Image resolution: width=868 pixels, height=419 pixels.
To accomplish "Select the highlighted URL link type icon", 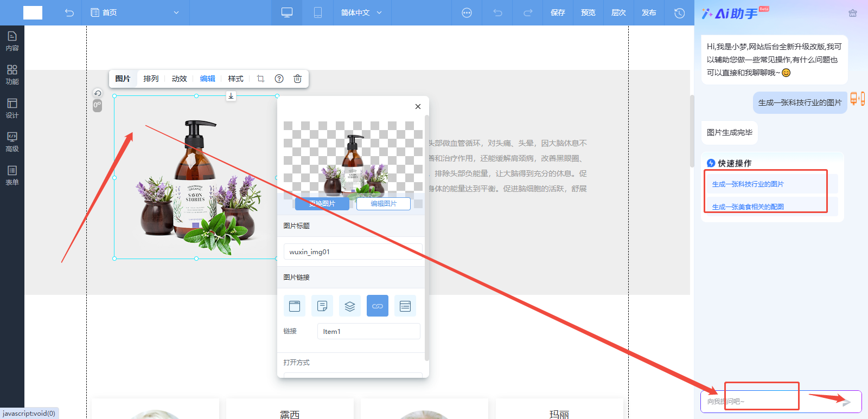I will point(378,306).
